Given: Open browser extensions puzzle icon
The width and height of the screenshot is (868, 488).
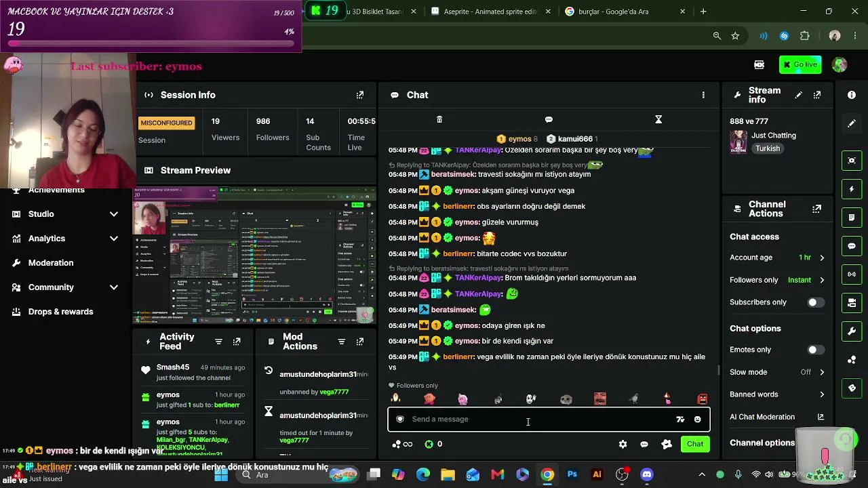Looking at the screenshot, I should point(805,36).
